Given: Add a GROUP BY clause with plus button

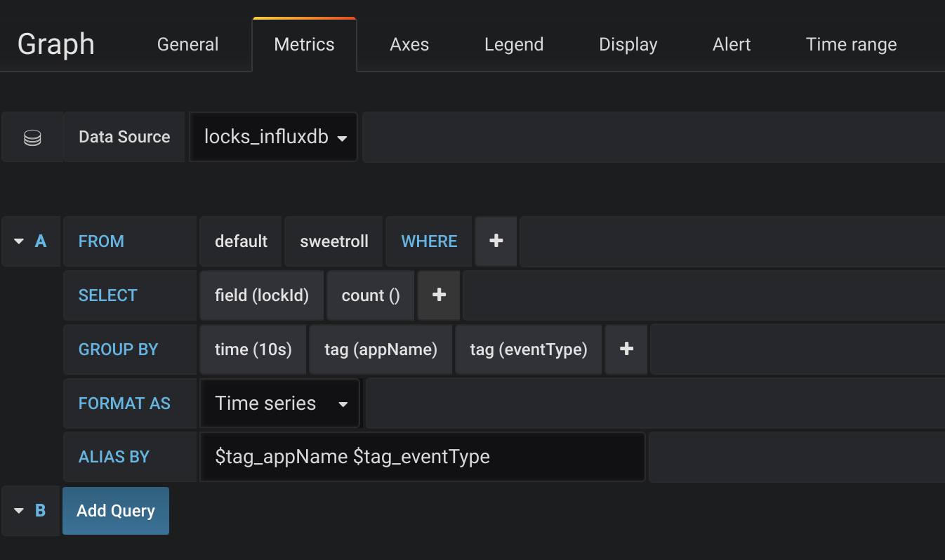Looking at the screenshot, I should (627, 349).
